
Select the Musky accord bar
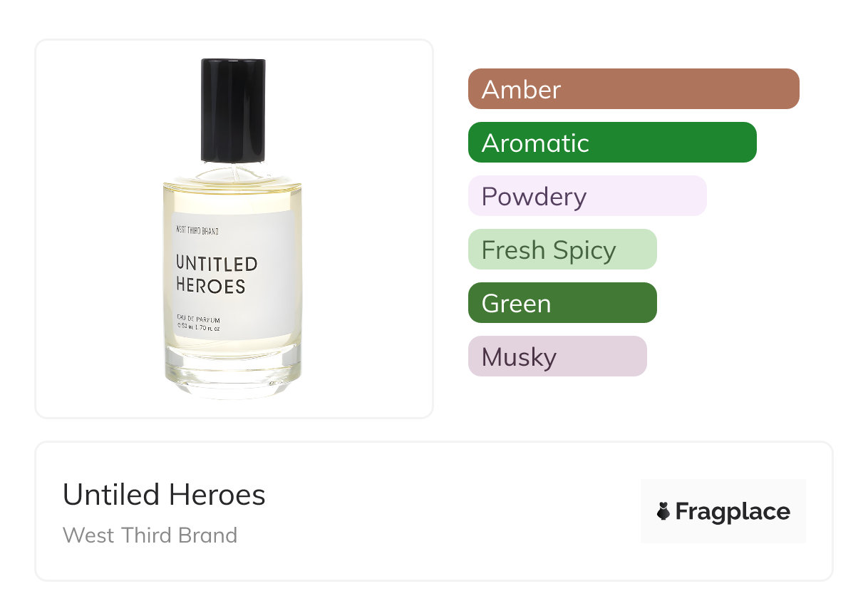557,356
